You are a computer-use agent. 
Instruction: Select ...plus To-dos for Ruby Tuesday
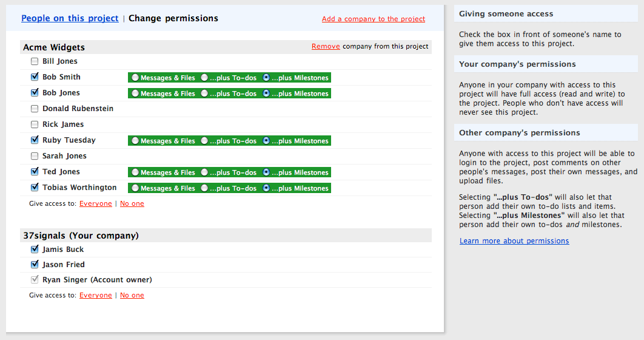click(x=204, y=141)
